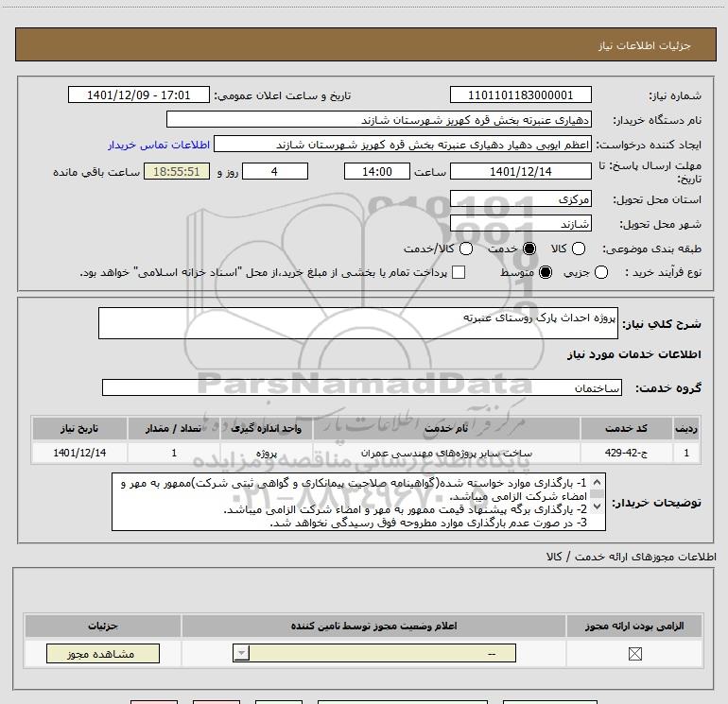Click the request number field 1101101183000001
Image resolution: width=728 pixels, height=704 pixels.
pos(520,95)
